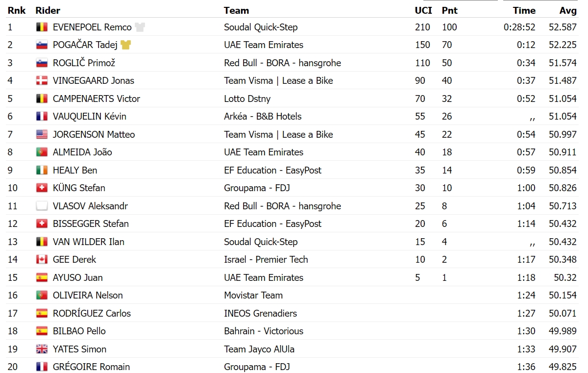Sort results by the Avg column header
Viewport: 588px width, 373px height.
(x=568, y=10)
